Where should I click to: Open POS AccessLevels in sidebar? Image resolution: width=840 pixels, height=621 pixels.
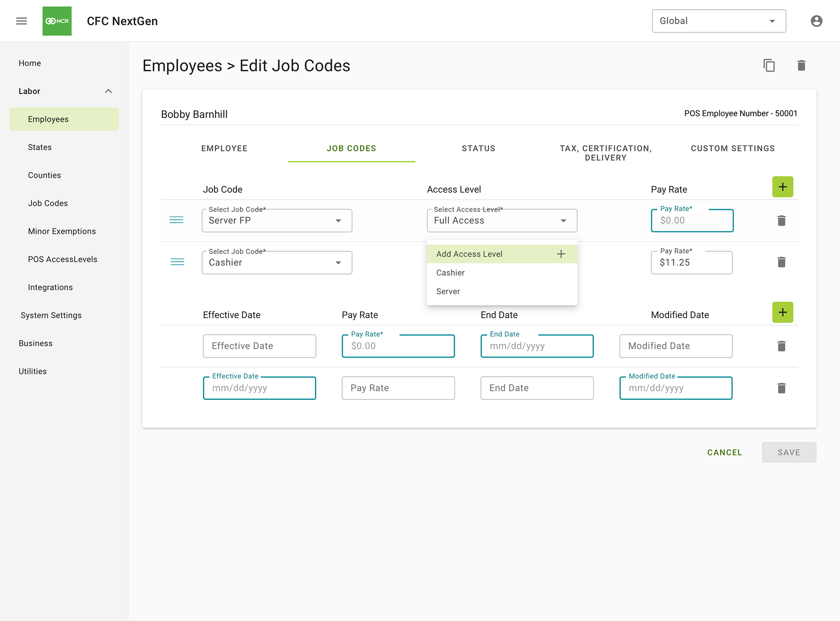pyautogui.click(x=63, y=259)
